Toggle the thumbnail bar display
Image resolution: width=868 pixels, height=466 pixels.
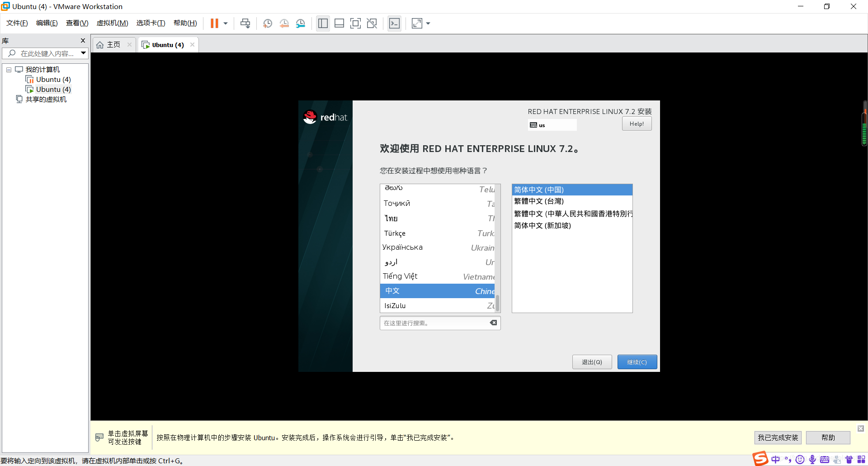click(x=339, y=23)
